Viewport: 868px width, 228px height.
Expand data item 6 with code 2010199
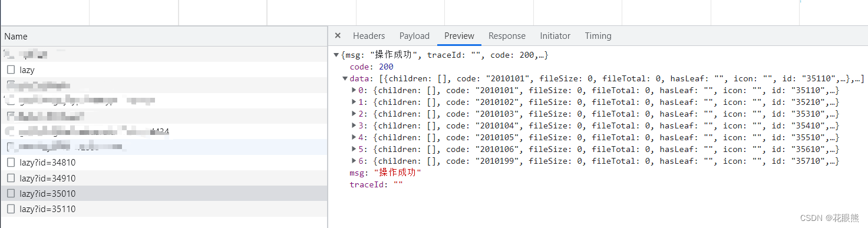tap(354, 161)
